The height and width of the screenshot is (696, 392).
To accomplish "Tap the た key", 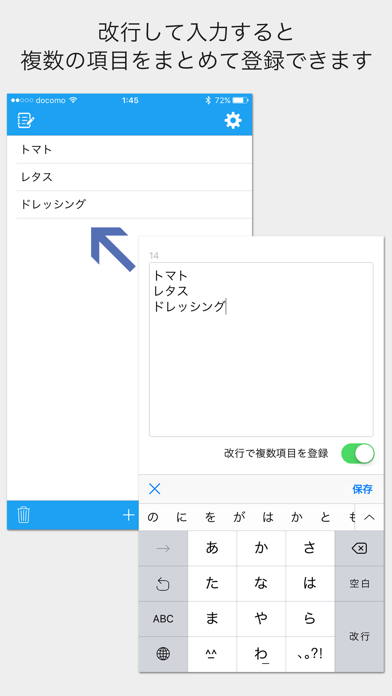I will 212,584.
